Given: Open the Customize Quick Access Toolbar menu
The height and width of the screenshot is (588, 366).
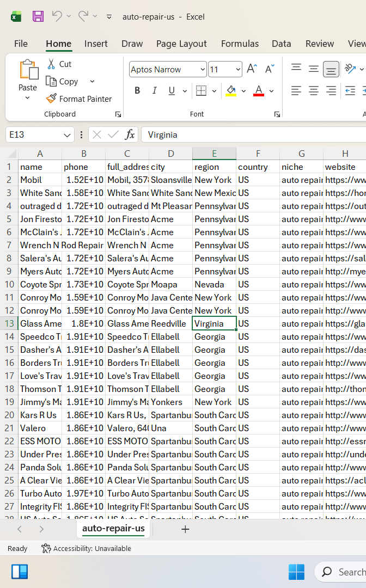Looking at the screenshot, I should (x=109, y=16).
